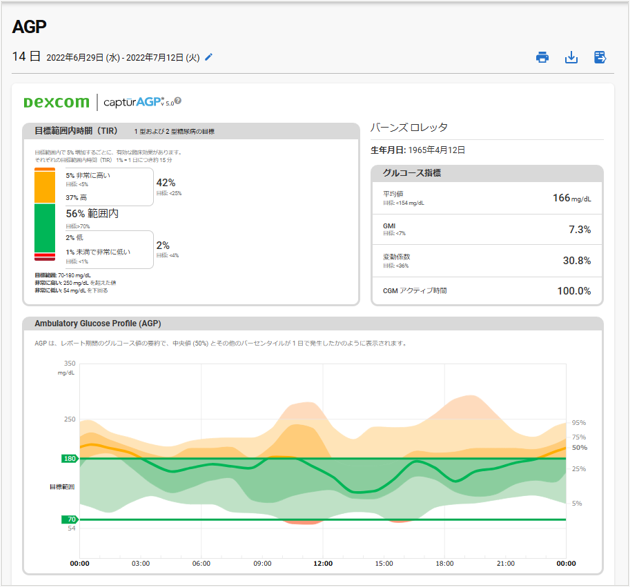Click the 1% 未満で非常に低い label
This screenshot has height=587, width=630.
[x=98, y=252]
